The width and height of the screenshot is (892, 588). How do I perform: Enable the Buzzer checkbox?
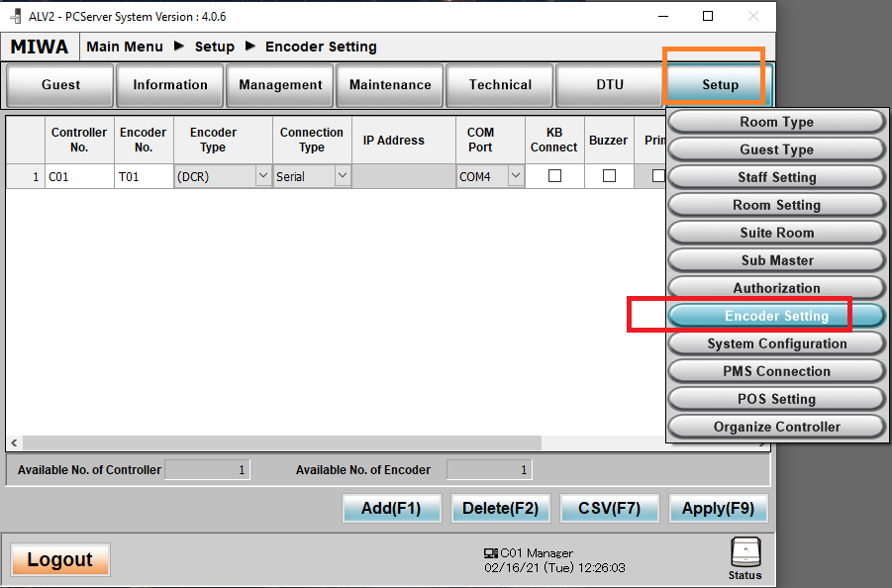coord(609,176)
